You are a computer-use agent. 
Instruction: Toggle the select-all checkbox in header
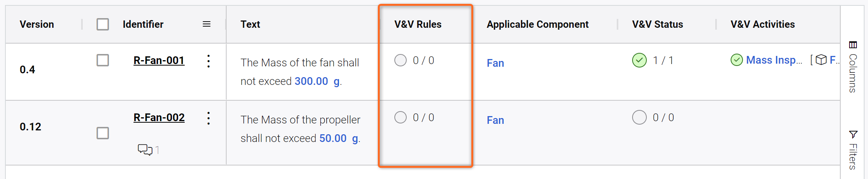pyautogui.click(x=103, y=24)
